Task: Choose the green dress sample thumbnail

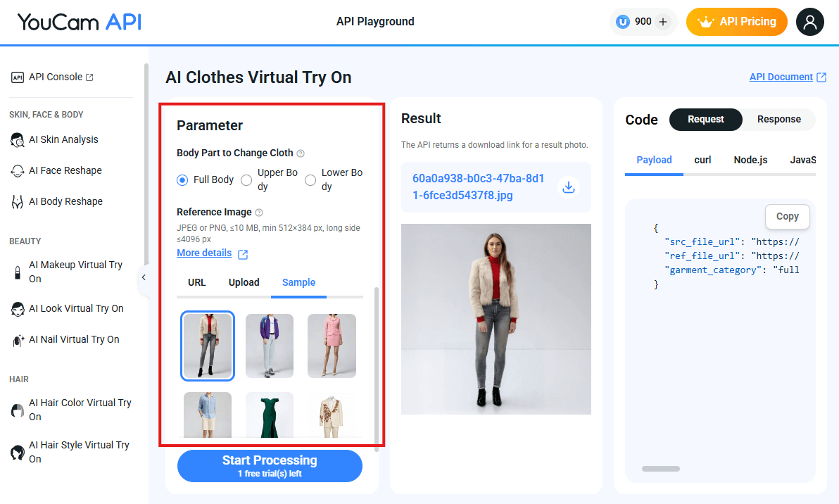Action: click(x=270, y=415)
